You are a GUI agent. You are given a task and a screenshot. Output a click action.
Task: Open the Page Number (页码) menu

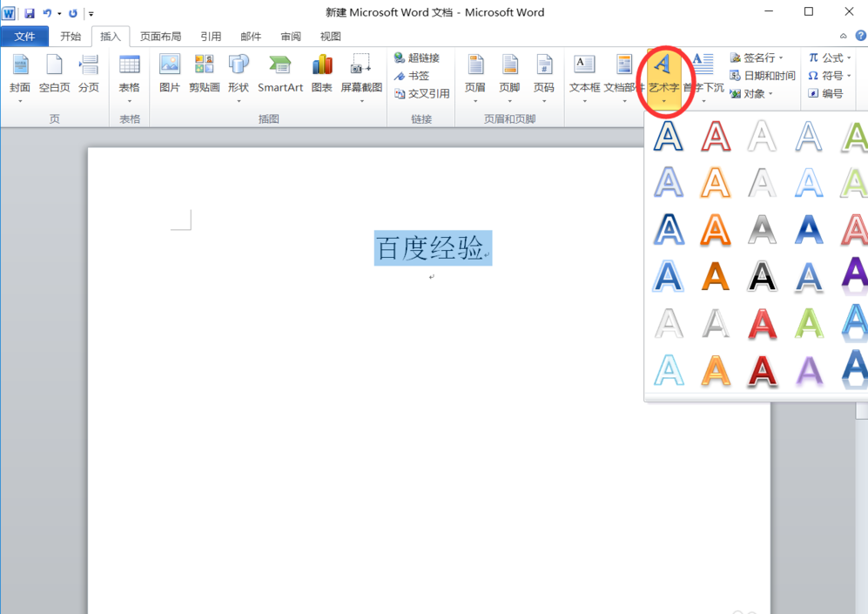pos(543,78)
